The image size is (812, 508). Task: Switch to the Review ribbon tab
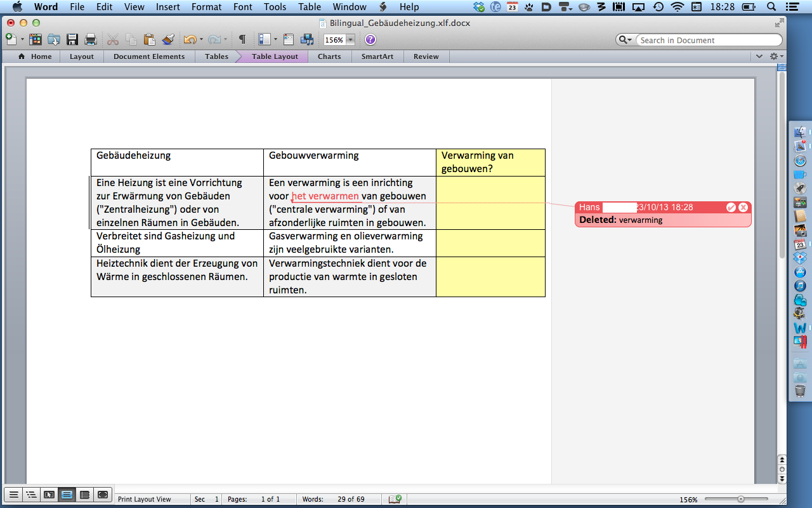[x=426, y=57]
